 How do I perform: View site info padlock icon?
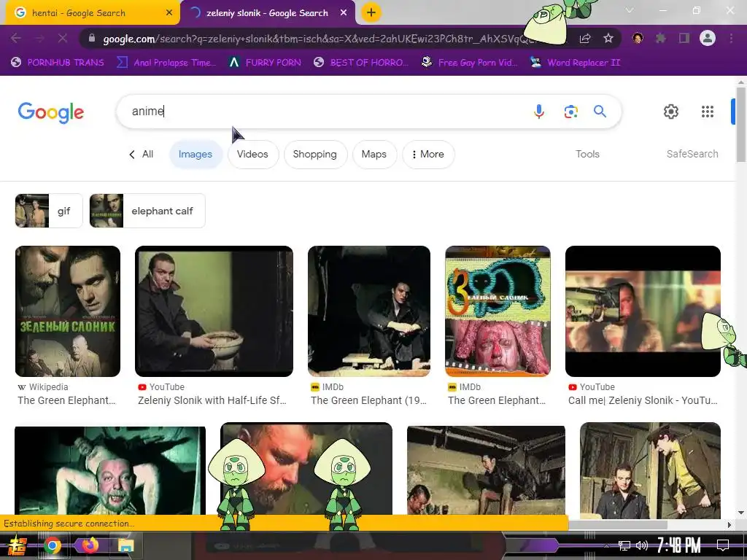pos(92,38)
